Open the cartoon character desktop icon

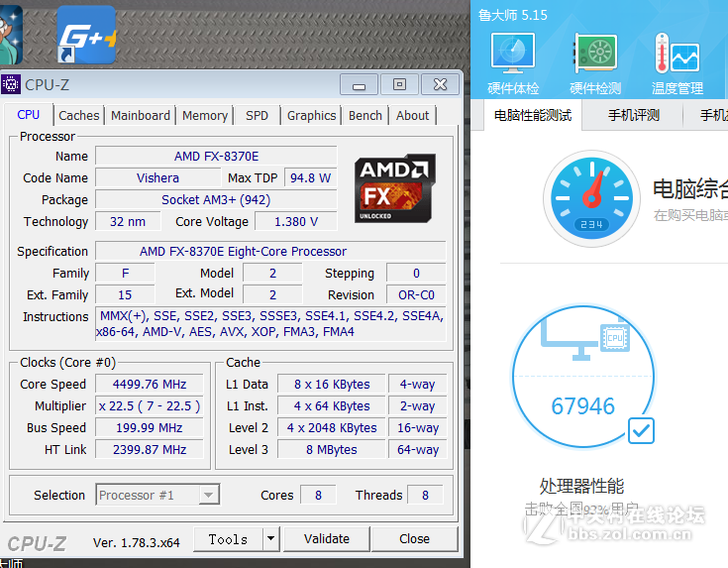11,35
